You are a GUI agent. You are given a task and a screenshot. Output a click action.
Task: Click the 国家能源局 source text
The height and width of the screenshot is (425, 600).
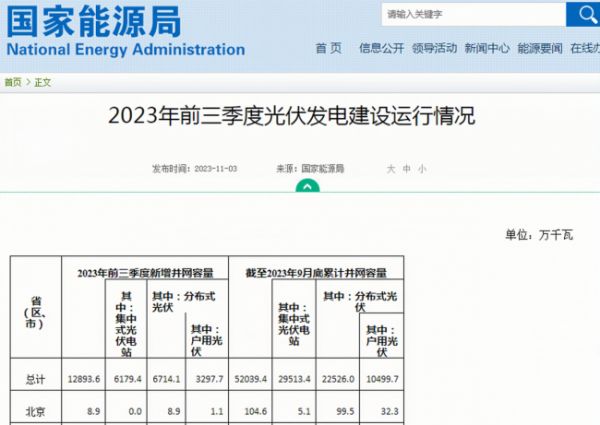pos(321,169)
